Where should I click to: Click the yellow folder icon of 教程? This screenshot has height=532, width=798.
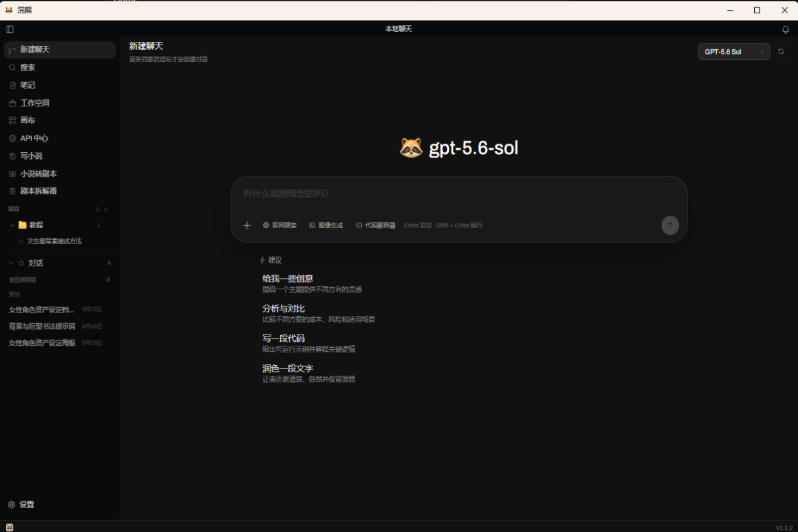pos(23,225)
